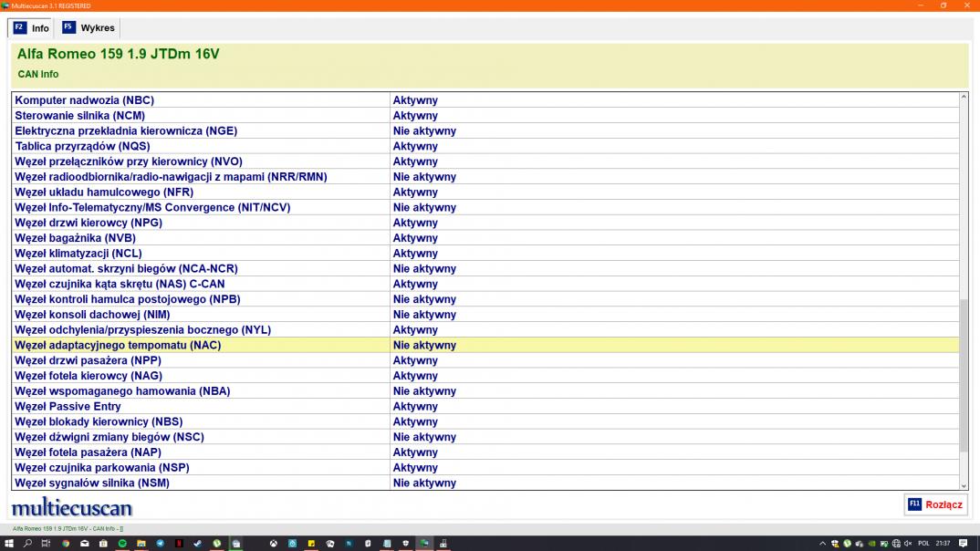Select row Węzeł konsoli dachowej (NIM)
This screenshot has height=551, width=980.
[x=485, y=314]
